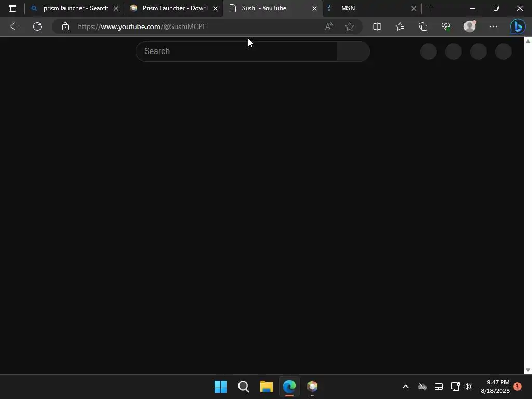Toggle split screen view
Screen dimensions: 532x399
pyautogui.click(x=377, y=26)
